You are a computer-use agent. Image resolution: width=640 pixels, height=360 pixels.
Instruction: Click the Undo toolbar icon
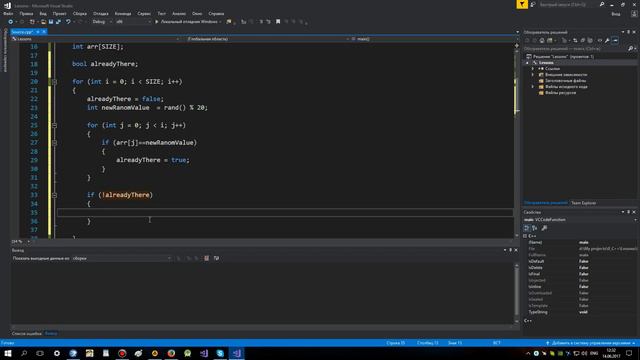coord(68,22)
